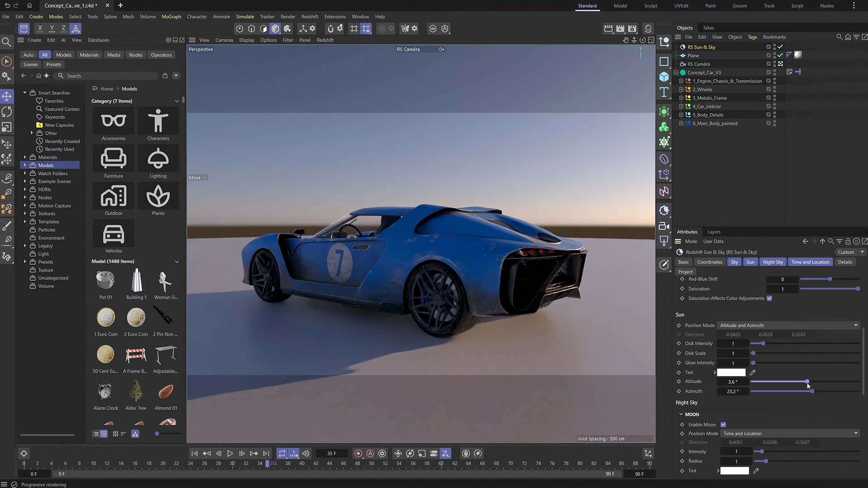
Task: Open the Night Sky attribute tab
Action: (773, 262)
